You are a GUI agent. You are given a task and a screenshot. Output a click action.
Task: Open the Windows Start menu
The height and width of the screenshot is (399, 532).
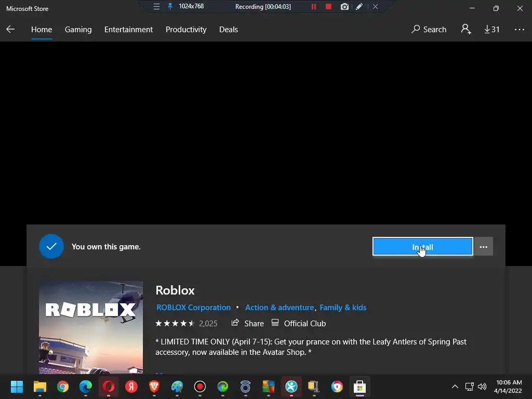click(x=17, y=387)
